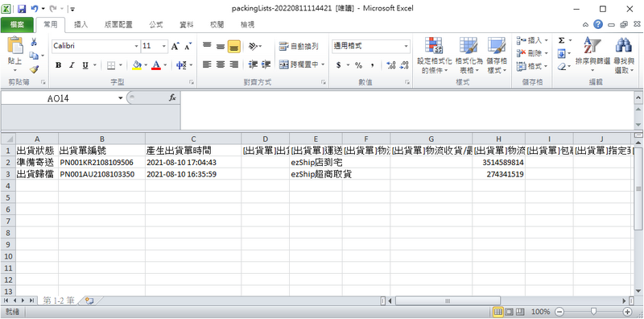The width and height of the screenshot is (644, 319).
Task: Toggle Wrap Text (自動換列)
Action: point(299,46)
